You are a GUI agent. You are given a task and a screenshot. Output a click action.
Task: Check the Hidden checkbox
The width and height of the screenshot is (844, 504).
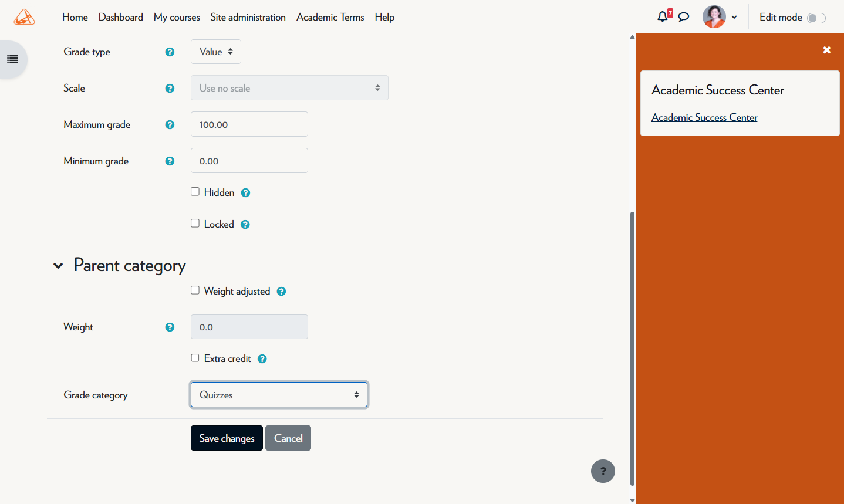pos(195,192)
